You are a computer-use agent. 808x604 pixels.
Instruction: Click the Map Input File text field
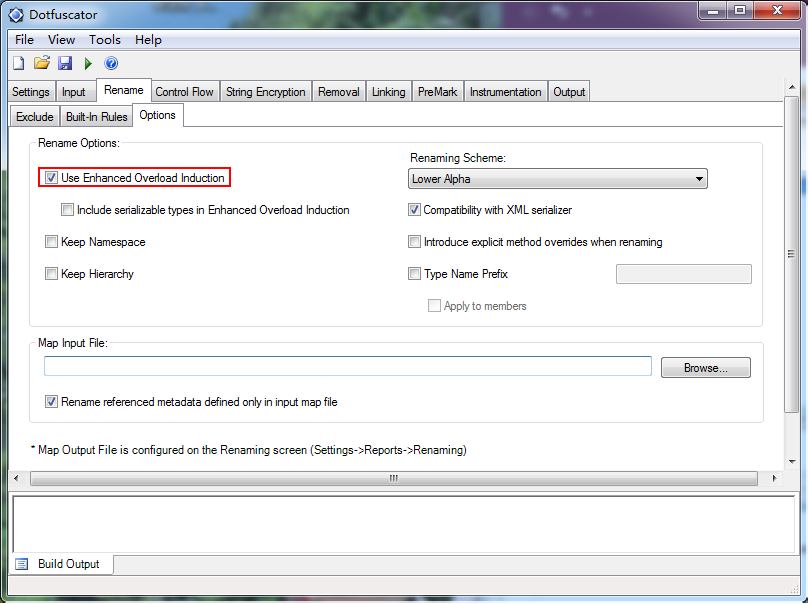click(x=348, y=366)
